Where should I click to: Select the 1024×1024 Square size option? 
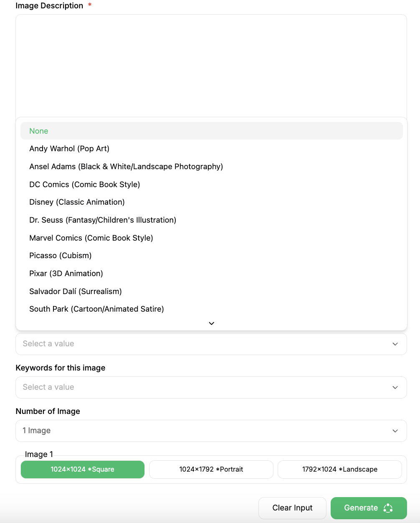83,470
